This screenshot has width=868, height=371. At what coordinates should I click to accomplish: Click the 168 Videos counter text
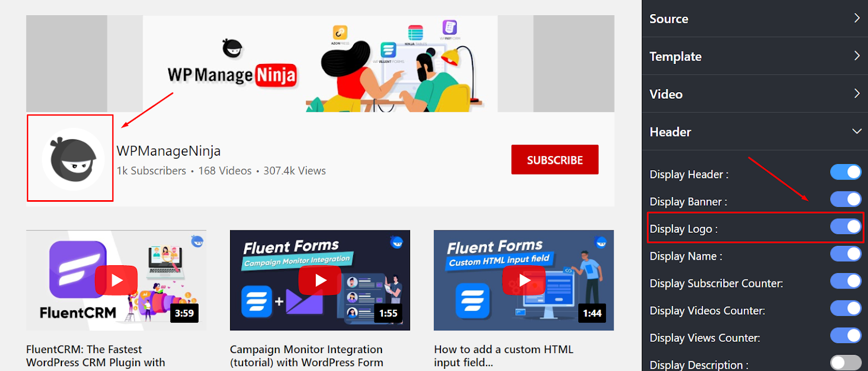point(225,171)
